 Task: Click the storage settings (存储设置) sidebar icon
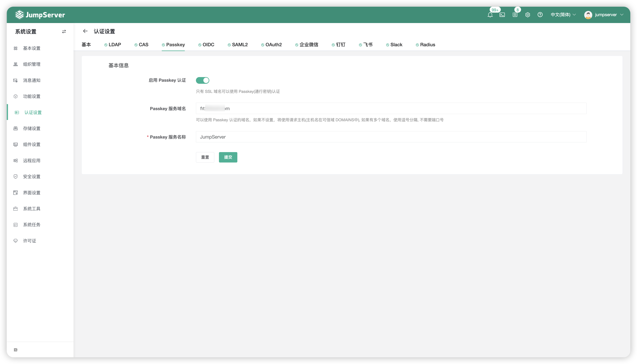[x=15, y=129]
